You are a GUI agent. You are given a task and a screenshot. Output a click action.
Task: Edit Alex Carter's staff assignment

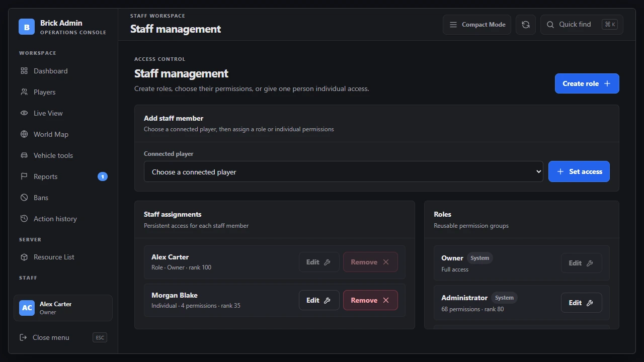point(319,262)
